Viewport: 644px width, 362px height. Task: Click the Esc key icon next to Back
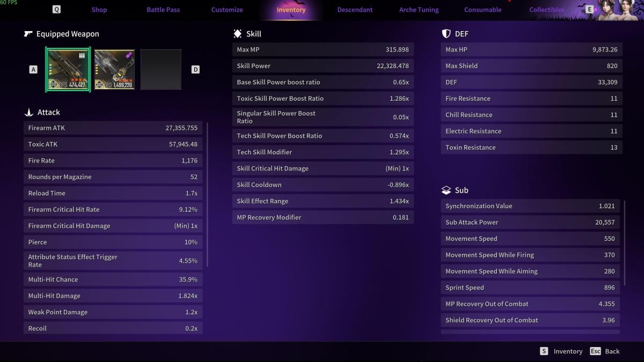pos(596,351)
